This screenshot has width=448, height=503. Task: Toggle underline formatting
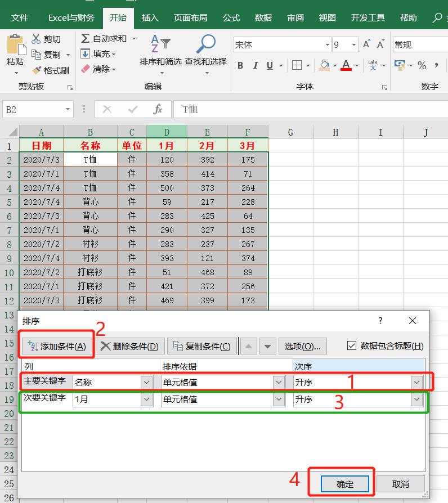coord(270,65)
